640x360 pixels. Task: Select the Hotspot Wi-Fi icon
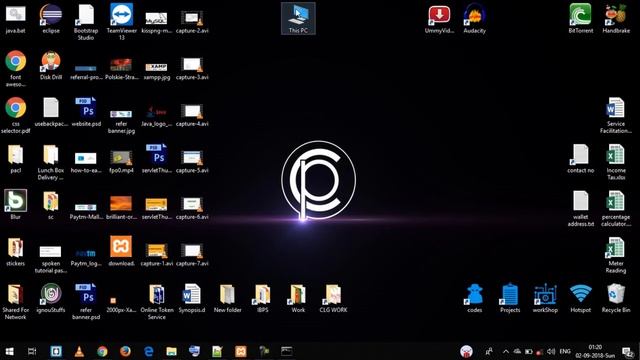580,298
